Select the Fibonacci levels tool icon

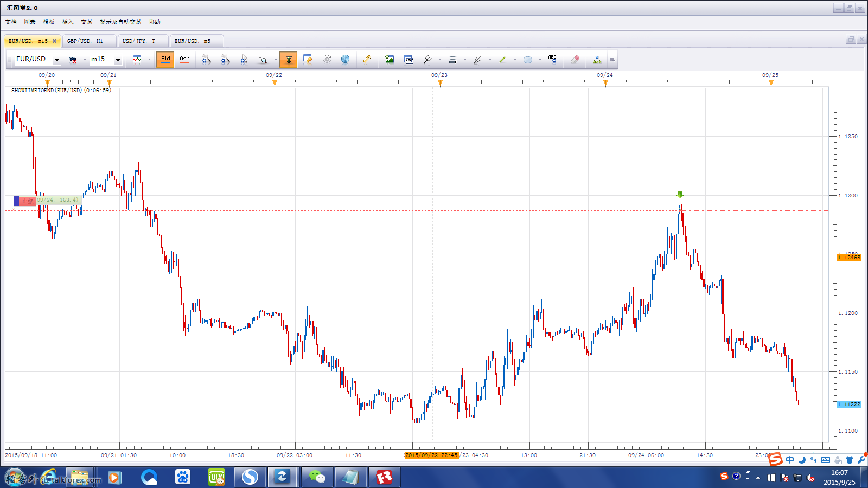coord(453,60)
